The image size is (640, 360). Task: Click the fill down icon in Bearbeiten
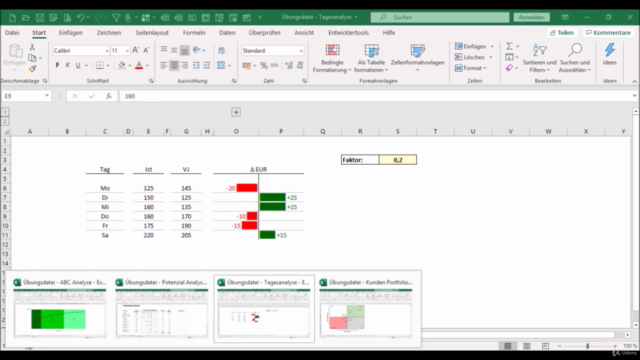tap(509, 57)
